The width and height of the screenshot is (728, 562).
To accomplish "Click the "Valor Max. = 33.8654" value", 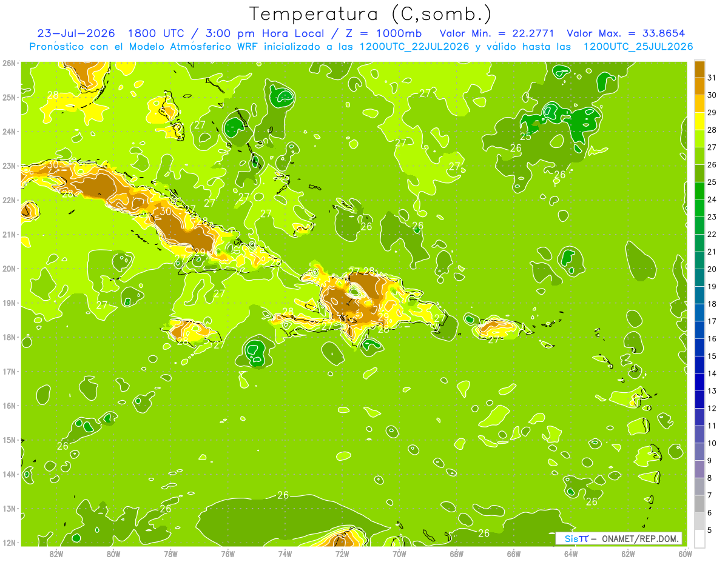I will click(627, 33).
